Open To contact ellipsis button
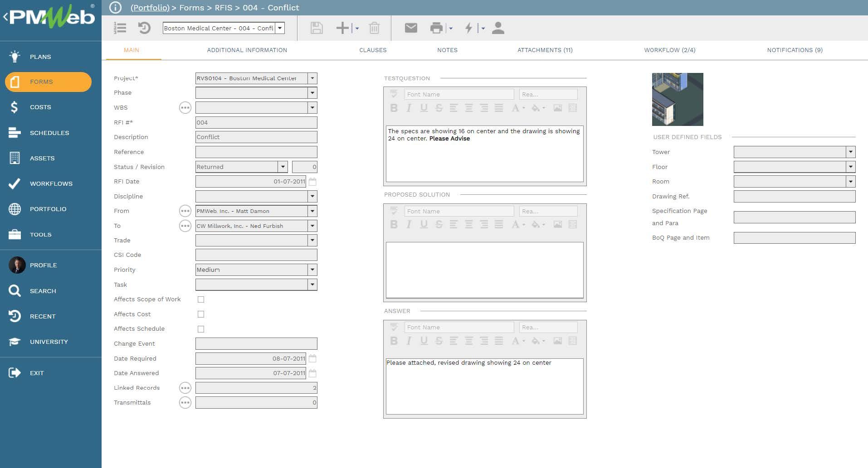Viewport: 868px width, 468px height. pos(185,226)
